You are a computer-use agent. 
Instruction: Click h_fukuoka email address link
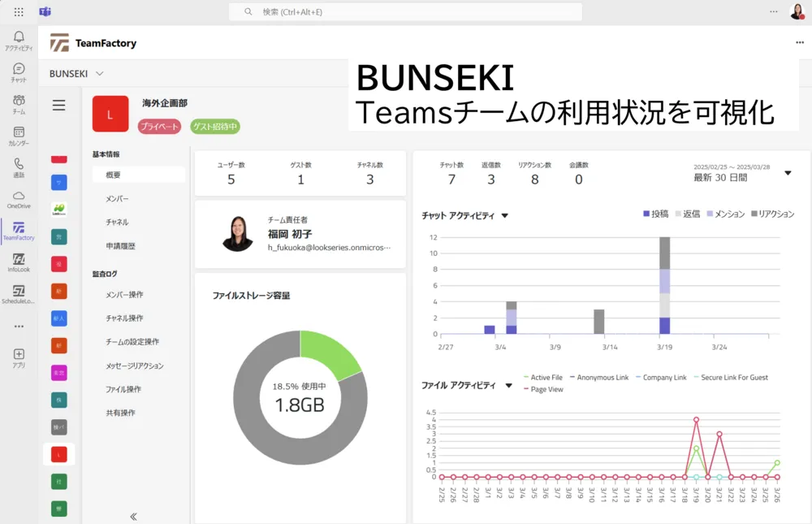(329, 248)
